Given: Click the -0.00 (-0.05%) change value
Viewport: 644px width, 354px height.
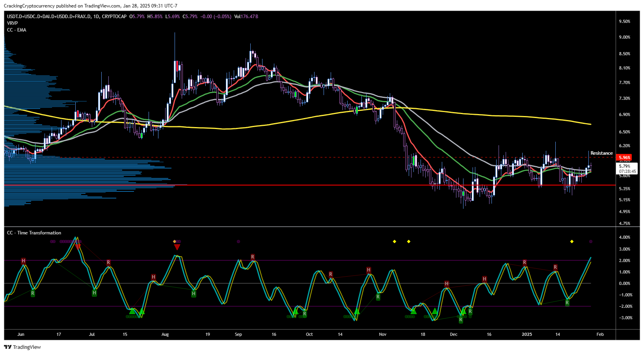Looking at the screenshot, I should [216, 17].
